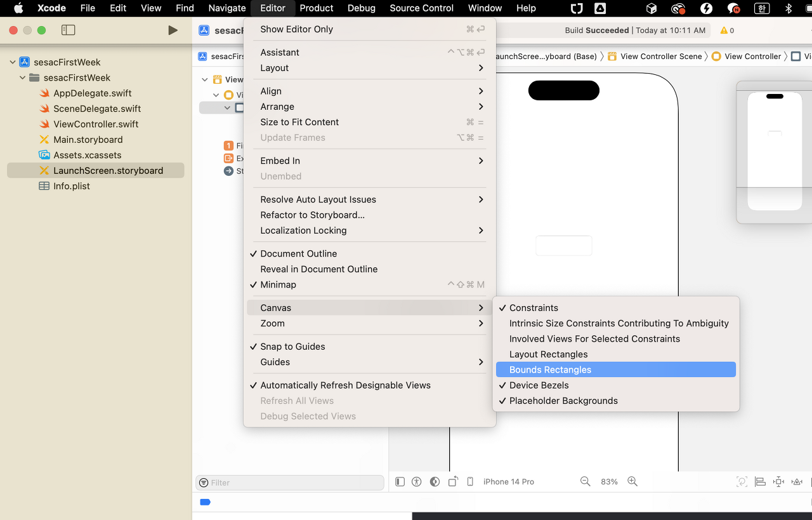This screenshot has width=812, height=520.
Task: Zoom in the canvas with the plus magnifier
Action: pyautogui.click(x=632, y=481)
